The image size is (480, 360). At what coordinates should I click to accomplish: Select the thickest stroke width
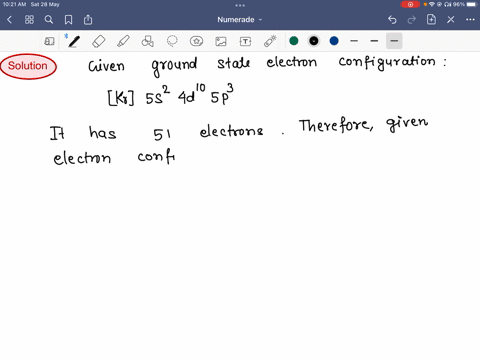(x=394, y=41)
